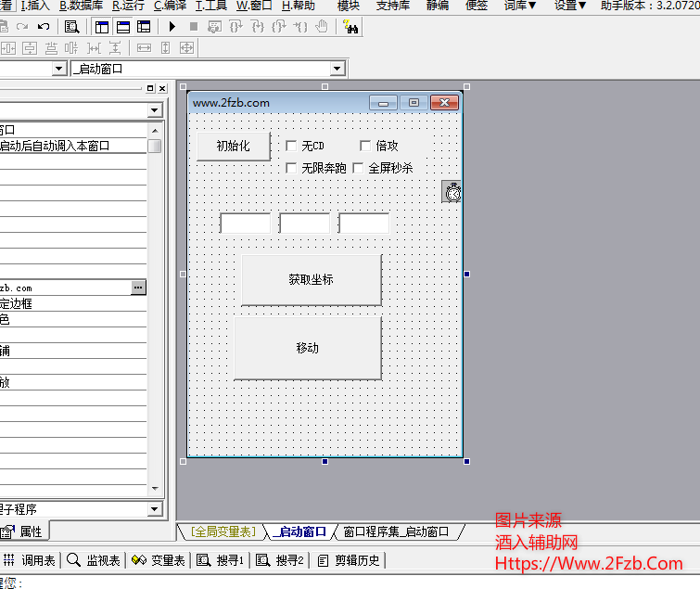Switch to 窗口程序集_启动窗口 tab
The height and width of the screenshot is (589, 700).
395,531
